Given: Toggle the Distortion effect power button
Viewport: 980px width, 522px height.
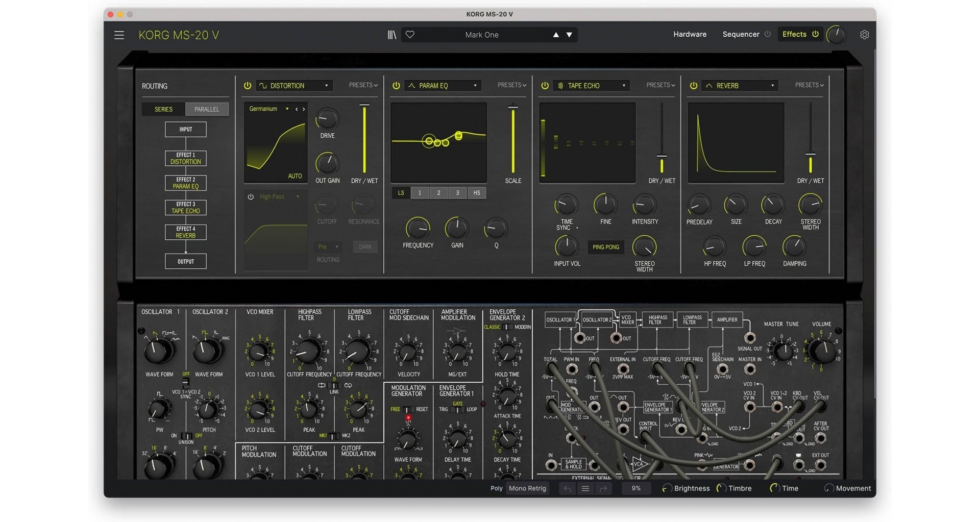Looking at the screenshot, I should (x=248, y=86).
